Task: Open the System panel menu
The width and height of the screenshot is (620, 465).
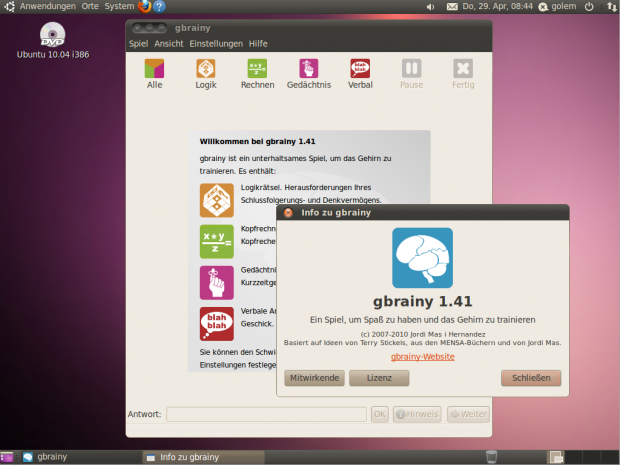Action: coord(119,6)
